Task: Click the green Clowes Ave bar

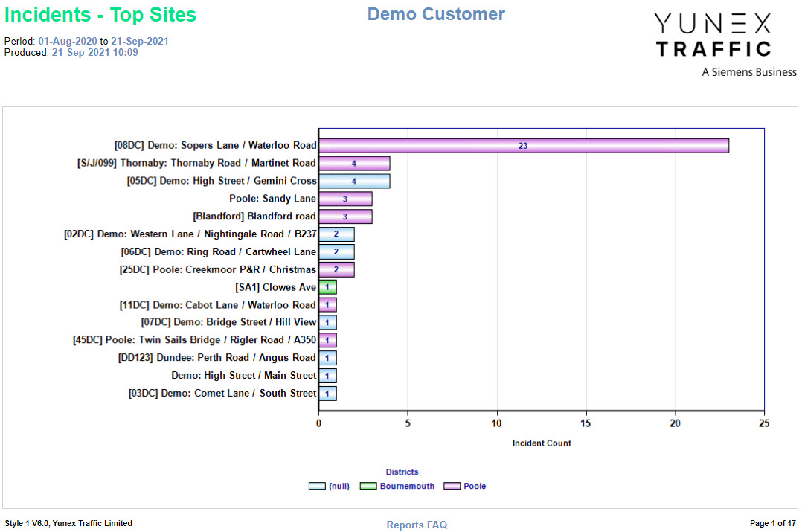Action: 327,287
